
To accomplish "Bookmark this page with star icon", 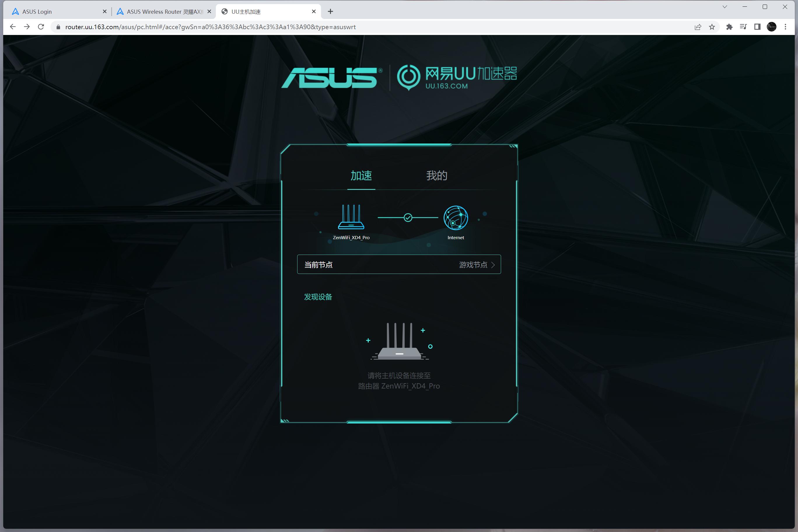I will [x=712, y=27].
